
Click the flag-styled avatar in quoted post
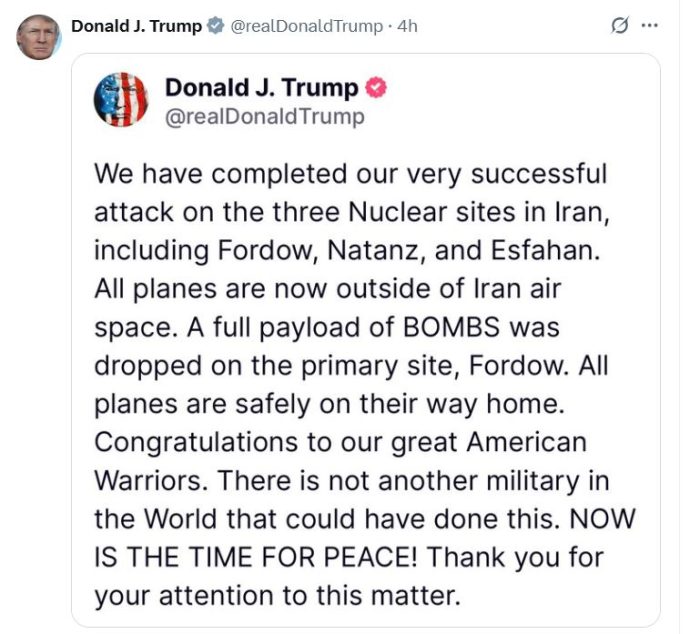click(121, 100)
